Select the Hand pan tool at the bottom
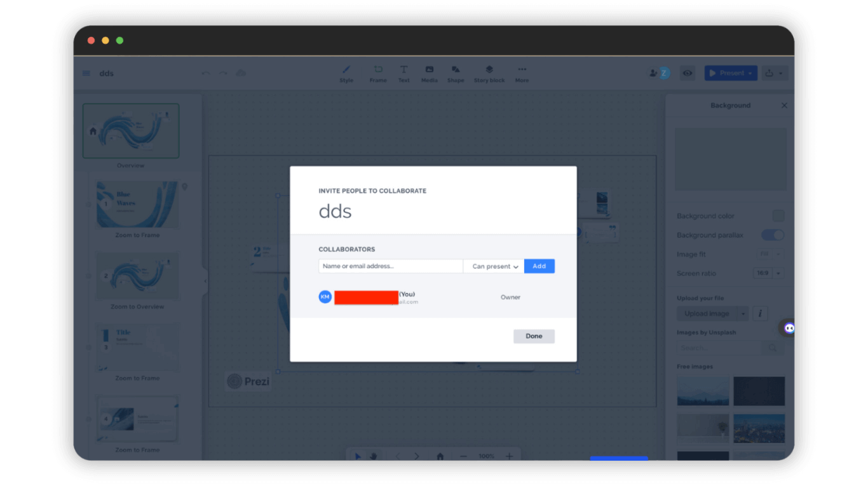The image size is (868, 488). [x=375, y=456]
